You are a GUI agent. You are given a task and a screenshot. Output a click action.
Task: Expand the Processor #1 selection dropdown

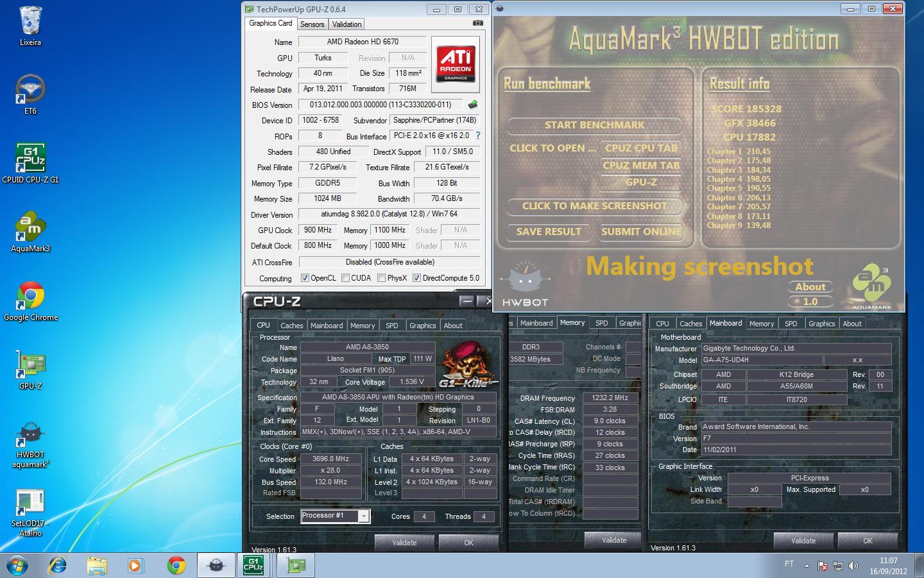[x=364, y=516]
